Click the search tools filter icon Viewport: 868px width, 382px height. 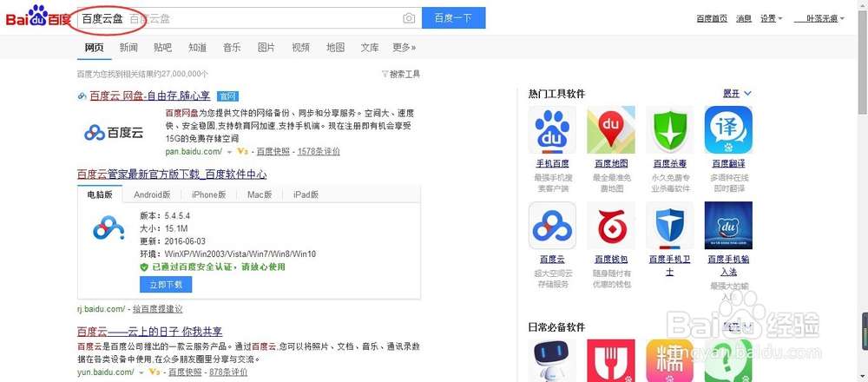tap(385, 74)
